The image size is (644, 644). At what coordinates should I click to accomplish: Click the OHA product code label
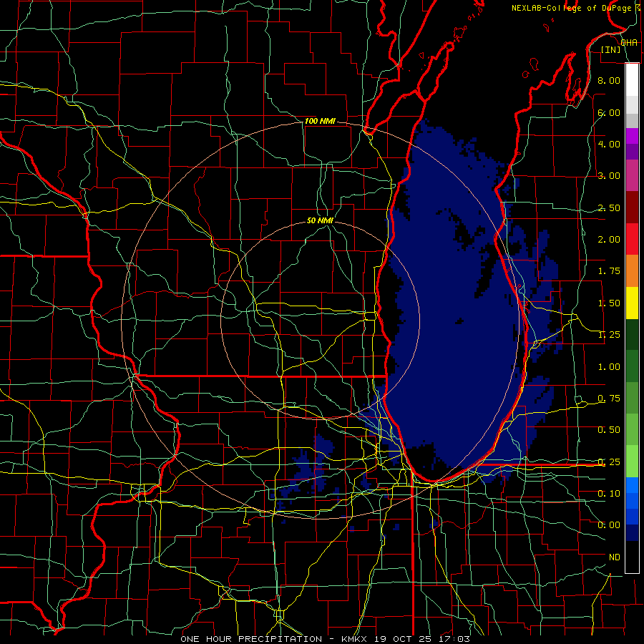pos(629,43)
